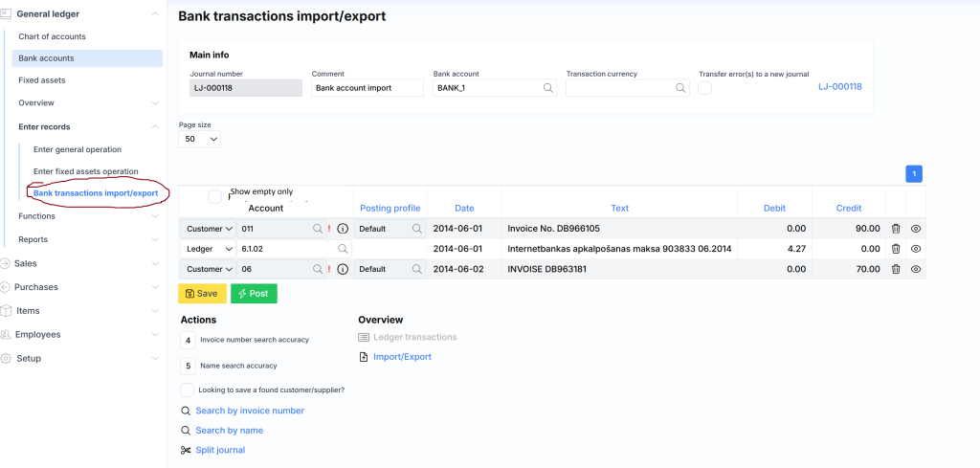Open Page size dropdown showing 50
Screen dimensions: 980x468
click(200, 139)
